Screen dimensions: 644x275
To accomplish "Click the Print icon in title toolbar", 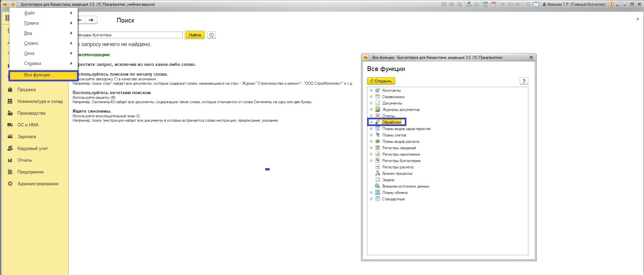I will 451,4.
